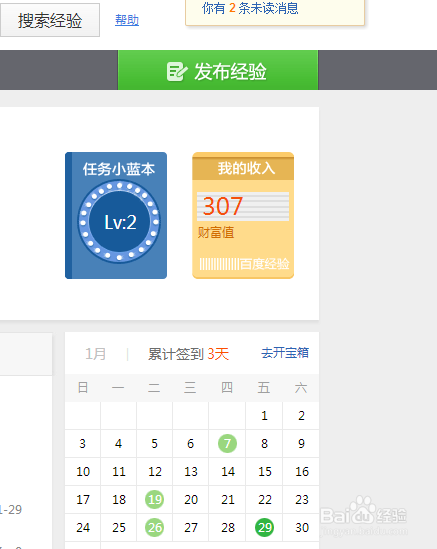
Task: Click calendar date 1
Action: pos(264,416)
